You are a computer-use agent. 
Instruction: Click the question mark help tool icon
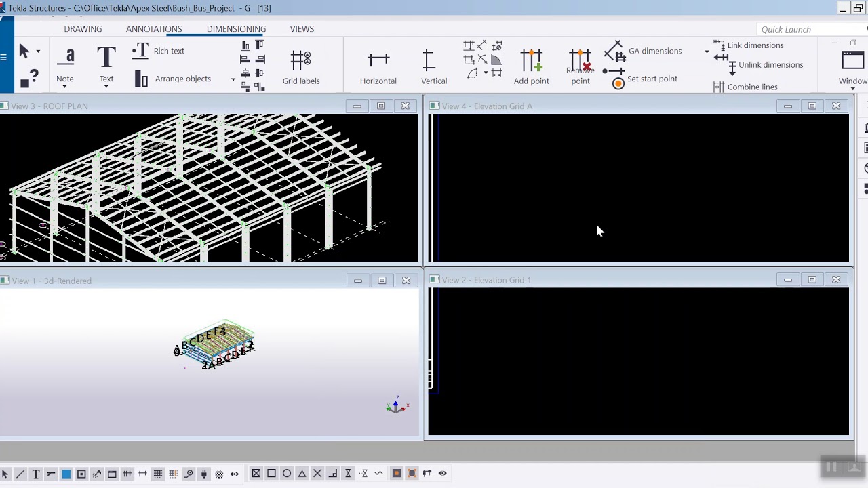(29, 79)
